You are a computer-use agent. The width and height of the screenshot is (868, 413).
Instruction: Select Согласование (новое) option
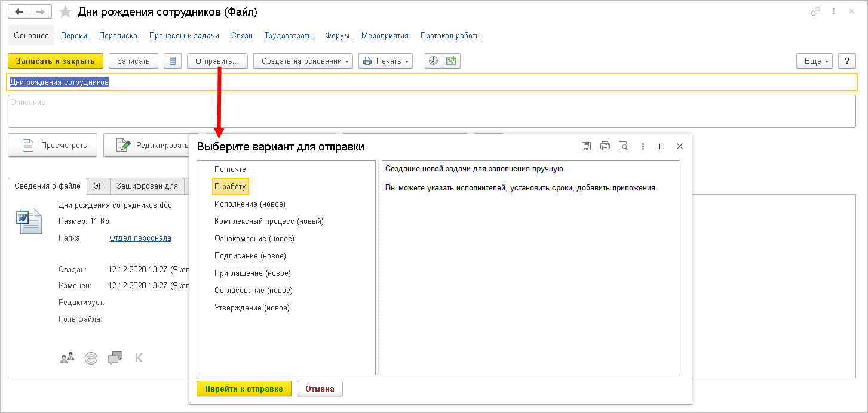[253, 291]
